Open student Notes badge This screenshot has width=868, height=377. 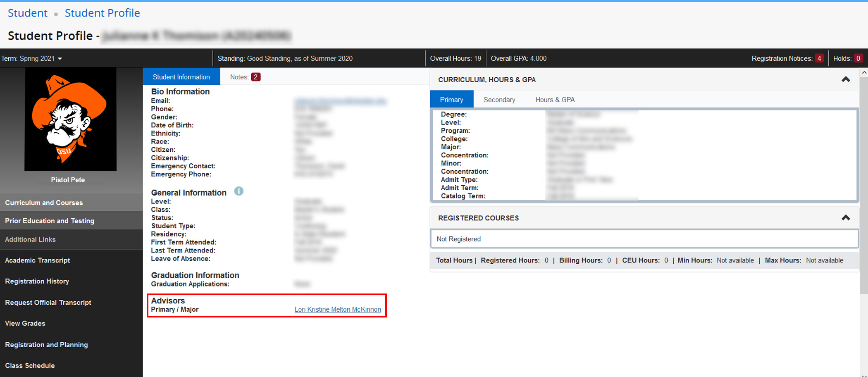pos(256,76)
